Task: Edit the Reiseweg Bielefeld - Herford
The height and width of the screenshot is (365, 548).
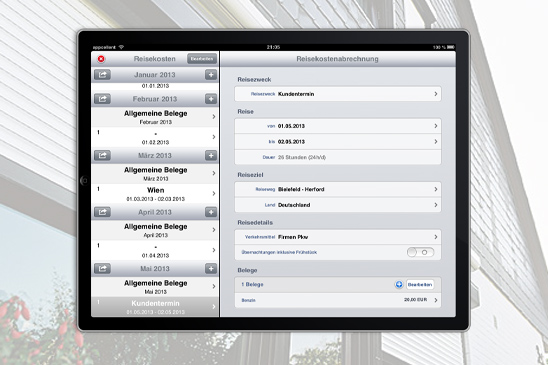Action: (x=338, y=189)
